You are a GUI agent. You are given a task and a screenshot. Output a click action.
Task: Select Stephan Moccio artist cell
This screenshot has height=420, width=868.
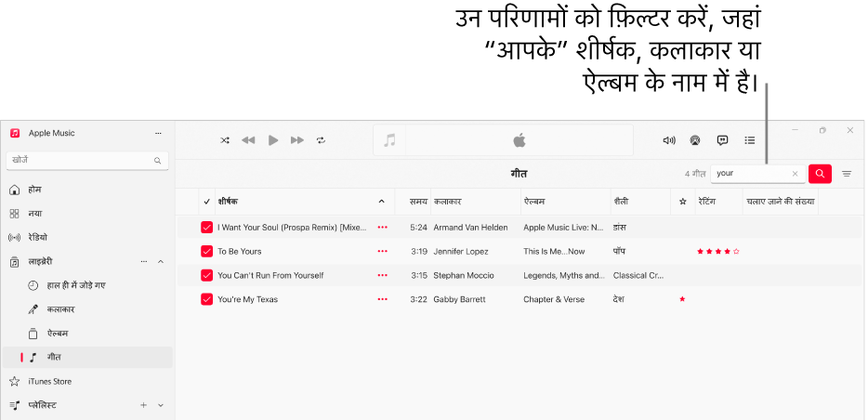[x=464, y=275]
